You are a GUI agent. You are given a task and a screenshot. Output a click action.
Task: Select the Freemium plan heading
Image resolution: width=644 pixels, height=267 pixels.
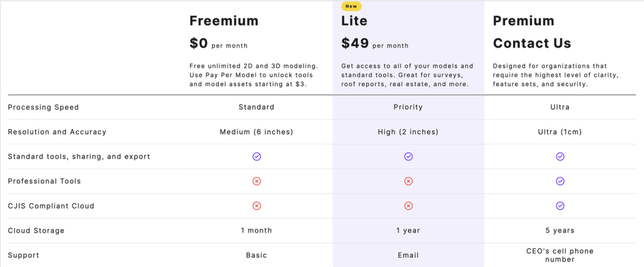click(x=224, y=21)
